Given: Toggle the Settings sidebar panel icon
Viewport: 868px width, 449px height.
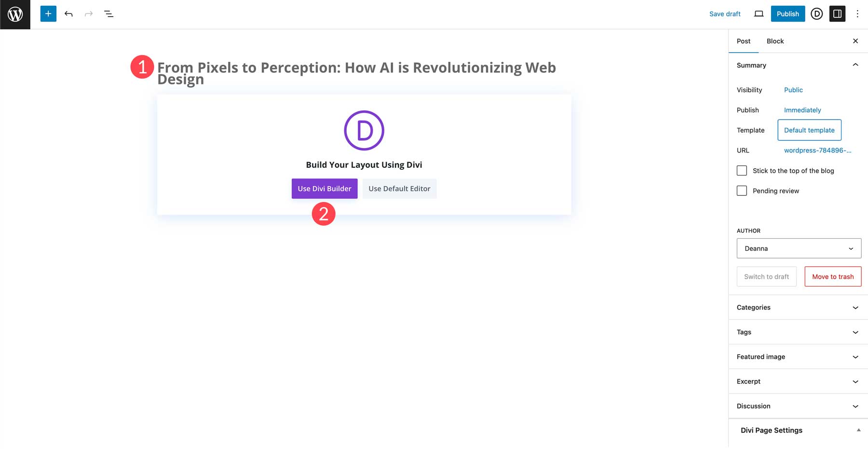Looking at the screenshot, I should coord(837,14).
